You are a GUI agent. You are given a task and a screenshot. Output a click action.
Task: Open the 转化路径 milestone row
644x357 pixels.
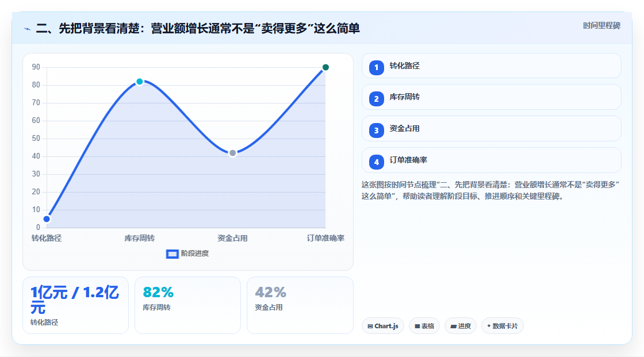coord(491,66)
